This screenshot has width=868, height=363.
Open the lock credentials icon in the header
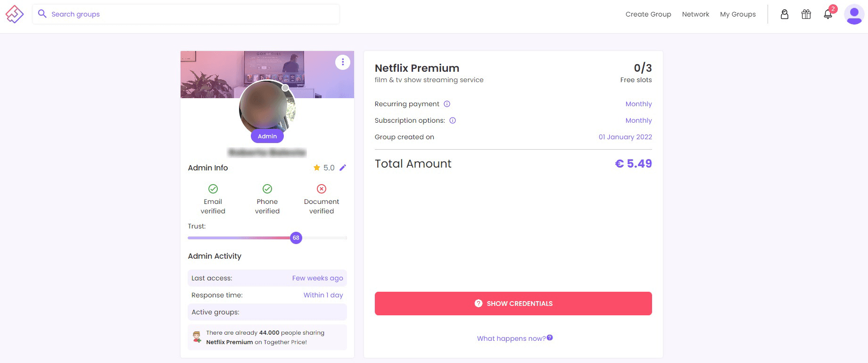(x=785, y=14)
